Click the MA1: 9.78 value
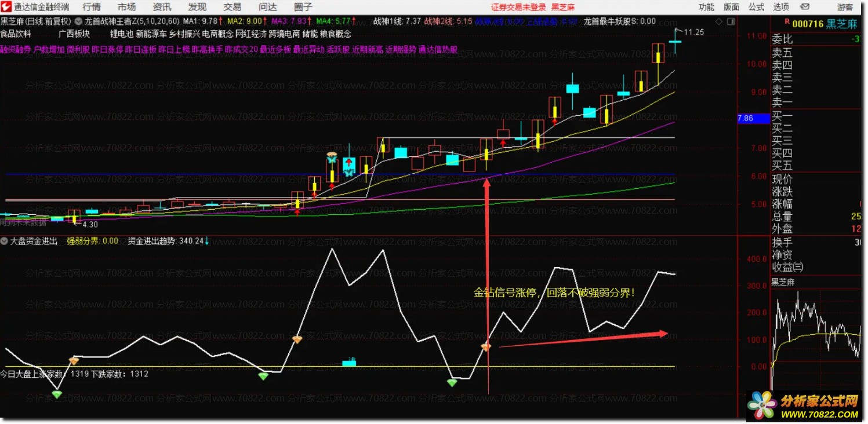Viewport: 868px width, 424px height. 200,21
